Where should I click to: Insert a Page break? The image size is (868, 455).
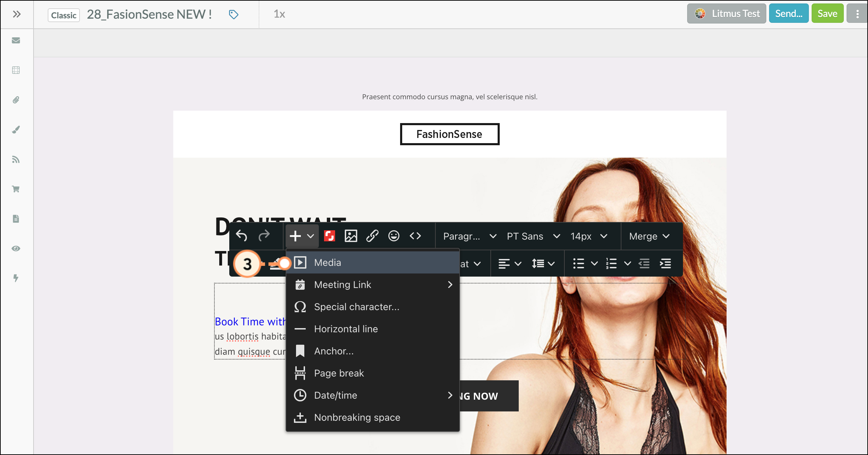point(373,373)
